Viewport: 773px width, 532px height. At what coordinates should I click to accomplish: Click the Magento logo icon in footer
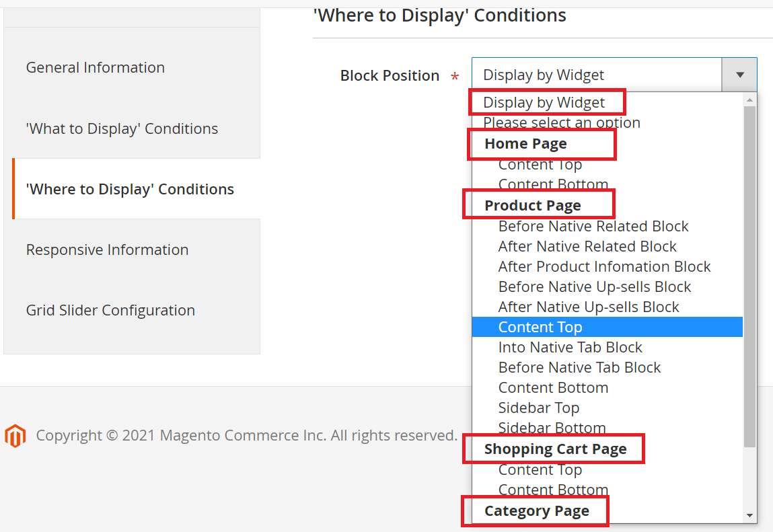15,436
